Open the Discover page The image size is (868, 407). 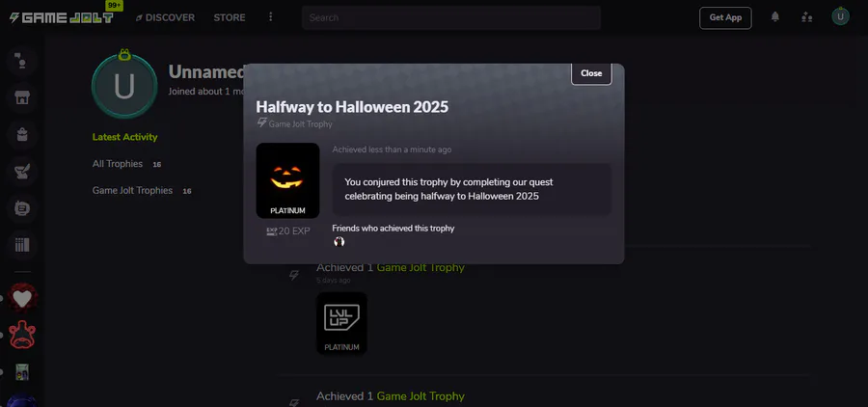pos(166,17)
